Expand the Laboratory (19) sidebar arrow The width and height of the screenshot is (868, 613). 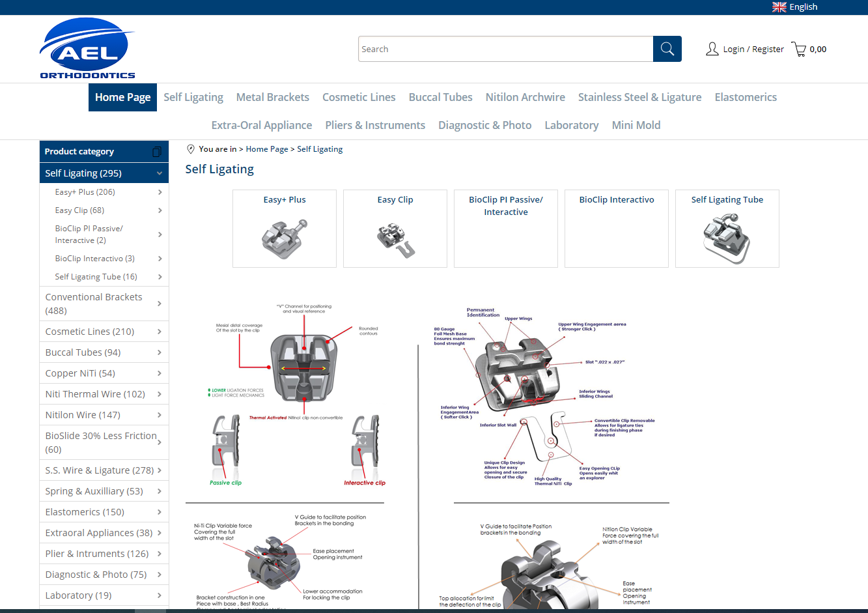[x=160, y=595]
